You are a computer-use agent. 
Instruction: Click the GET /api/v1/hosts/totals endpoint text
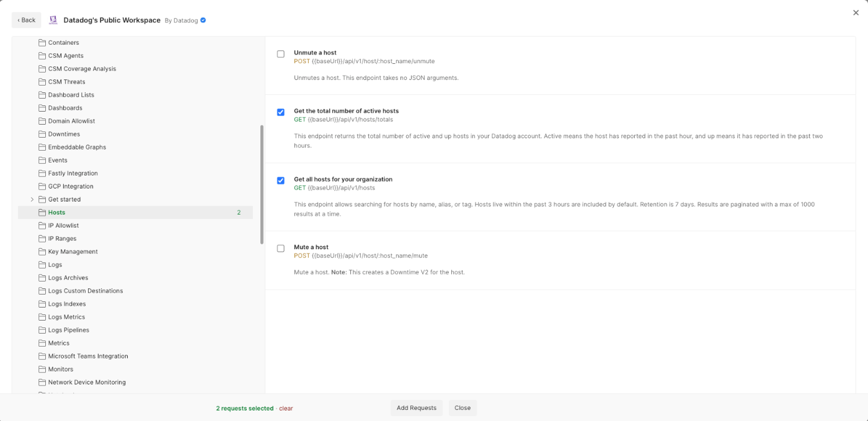[x=343, y=120]
